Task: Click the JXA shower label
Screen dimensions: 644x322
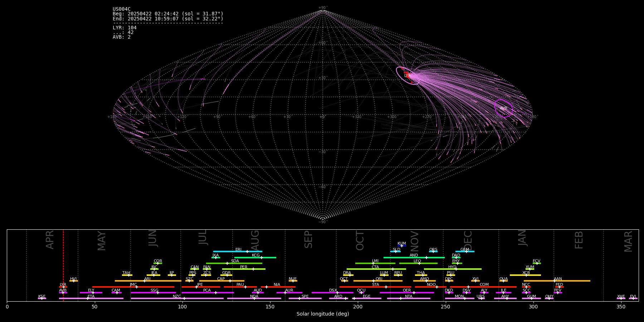Action: click(x=215, y=255)
